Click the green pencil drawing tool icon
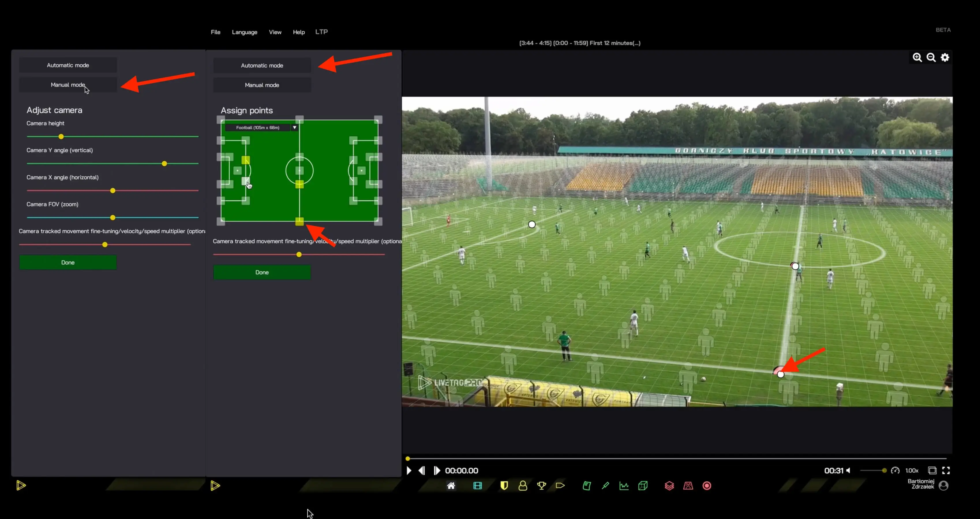980x519 pixels. [x=605, y=486]
